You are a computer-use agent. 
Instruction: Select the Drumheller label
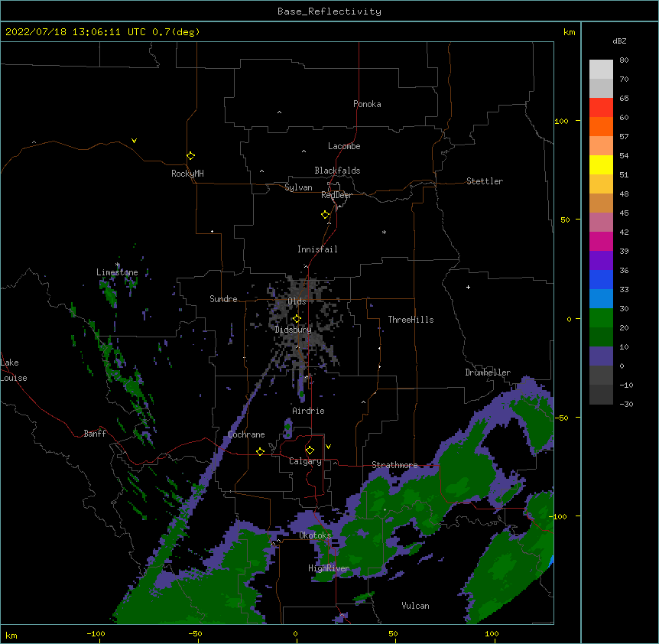(x=488, y=372)
